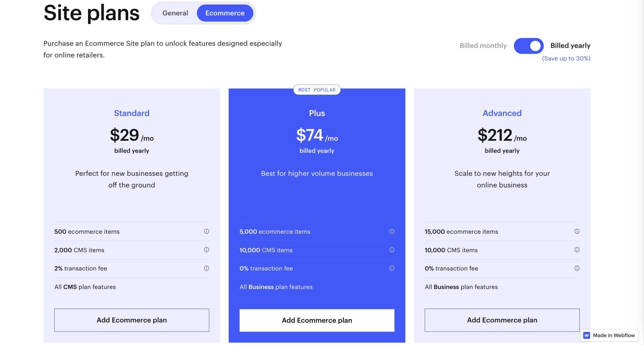Click Perfect for new businesses description

[132, 179]
